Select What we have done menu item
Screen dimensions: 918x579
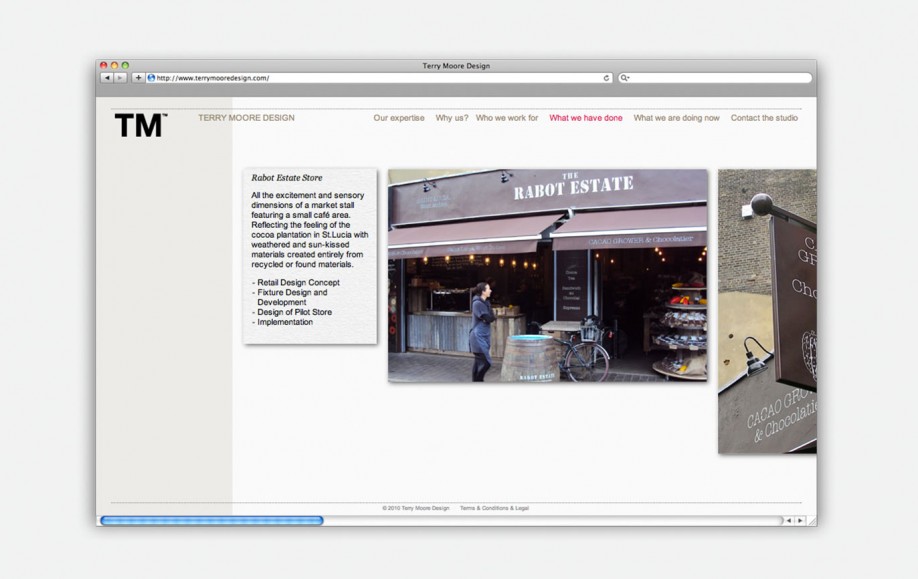tap(585, 118)
